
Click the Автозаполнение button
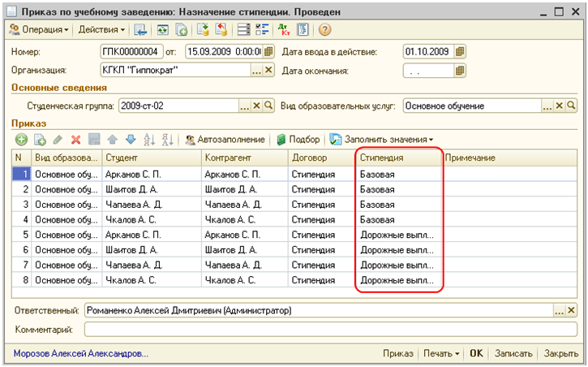click(x=225, y=140)
